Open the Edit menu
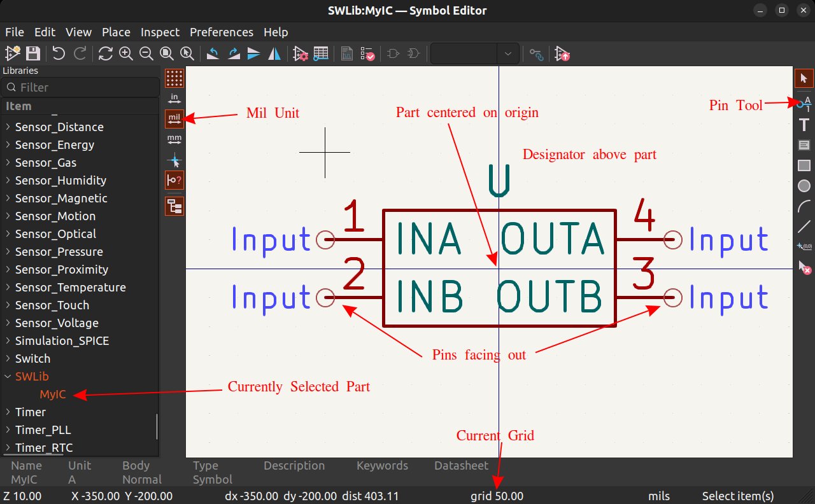Screen dimensions: 815x504 (x=45, y=32)
